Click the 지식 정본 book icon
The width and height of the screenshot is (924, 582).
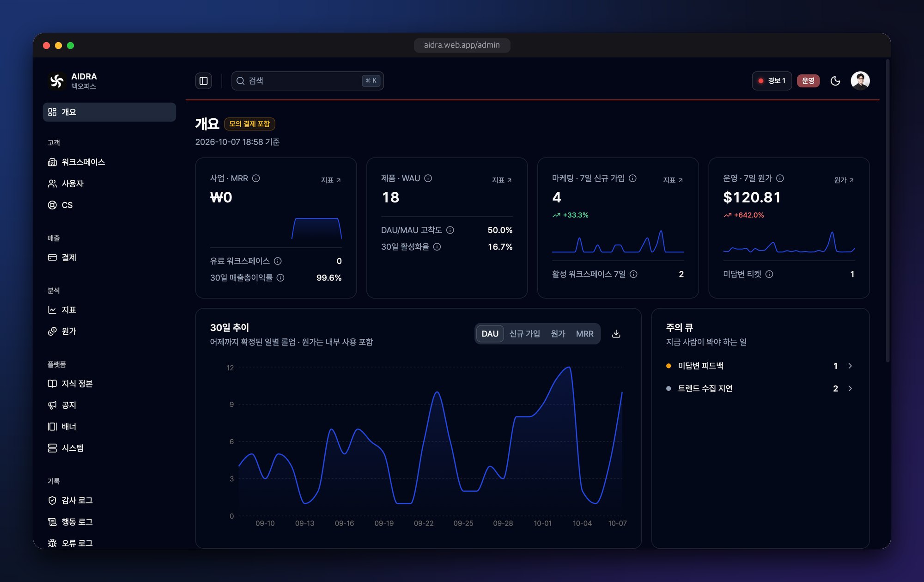coord(52,384)
